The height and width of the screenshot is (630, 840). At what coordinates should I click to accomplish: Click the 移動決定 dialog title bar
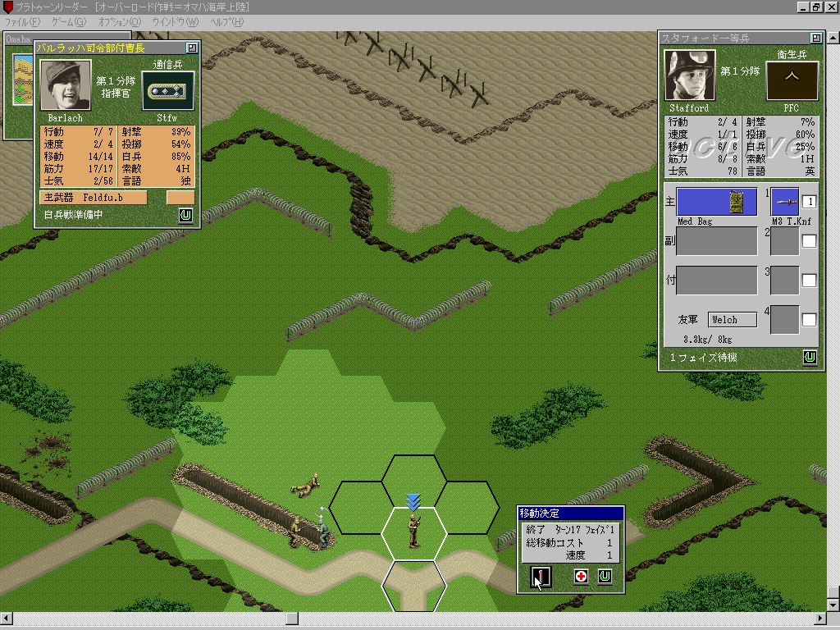[x=571, y=513]
